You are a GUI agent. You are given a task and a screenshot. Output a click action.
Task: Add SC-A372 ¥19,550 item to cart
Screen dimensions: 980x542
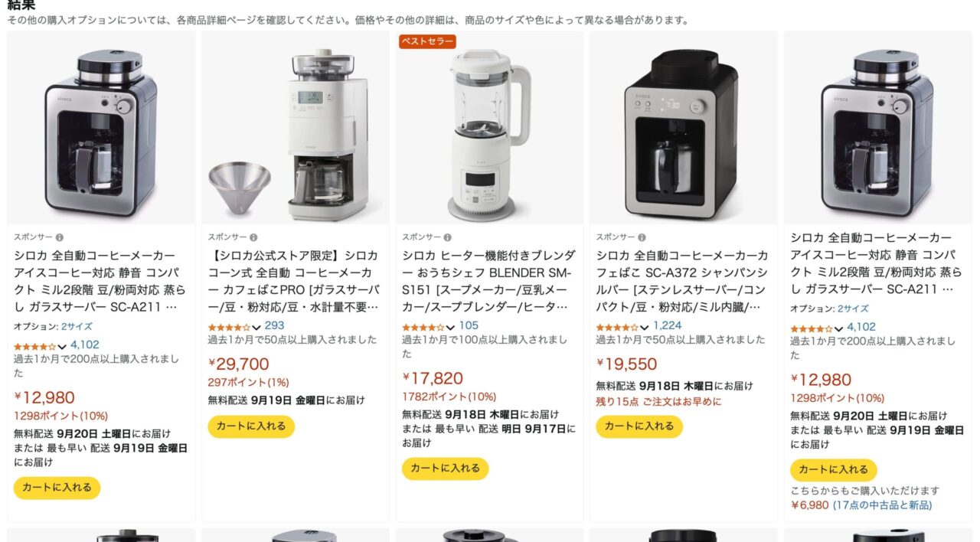coord(639,426)
